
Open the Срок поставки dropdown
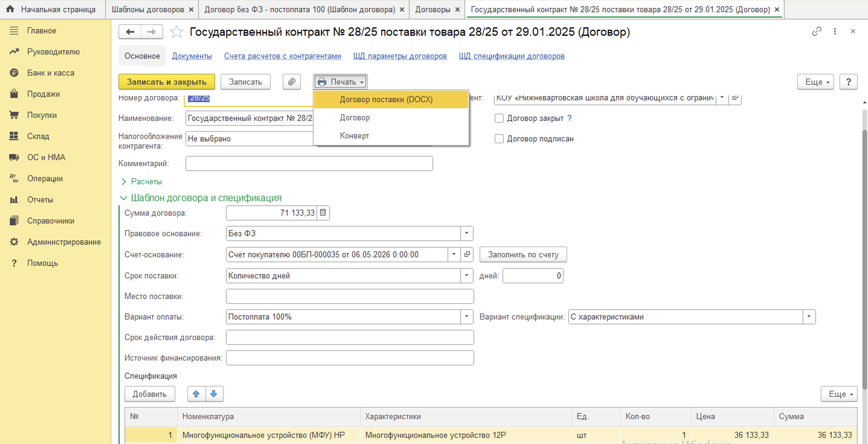pyautogui.click(x=466, y=275)
